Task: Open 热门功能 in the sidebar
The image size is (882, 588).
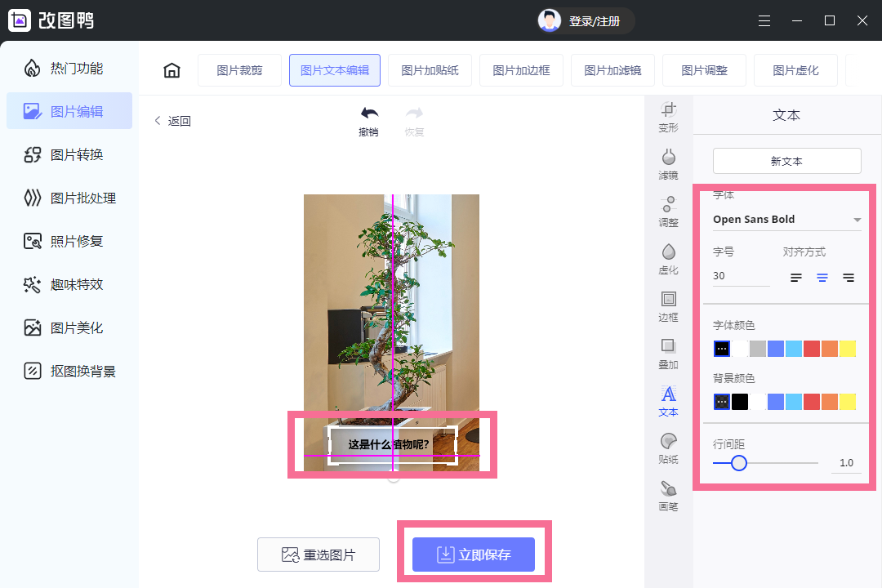Action: (69, 68)
